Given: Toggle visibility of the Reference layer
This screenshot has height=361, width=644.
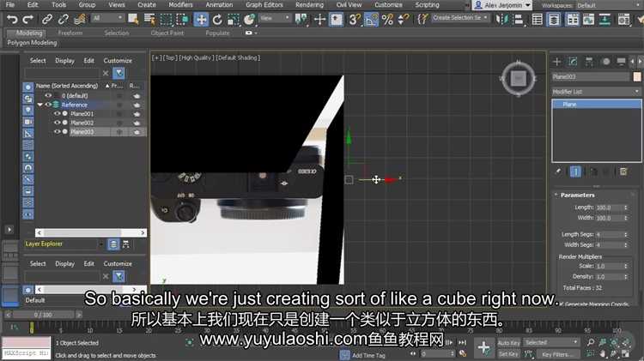Looking at the screenshot, I should point(48,105).
